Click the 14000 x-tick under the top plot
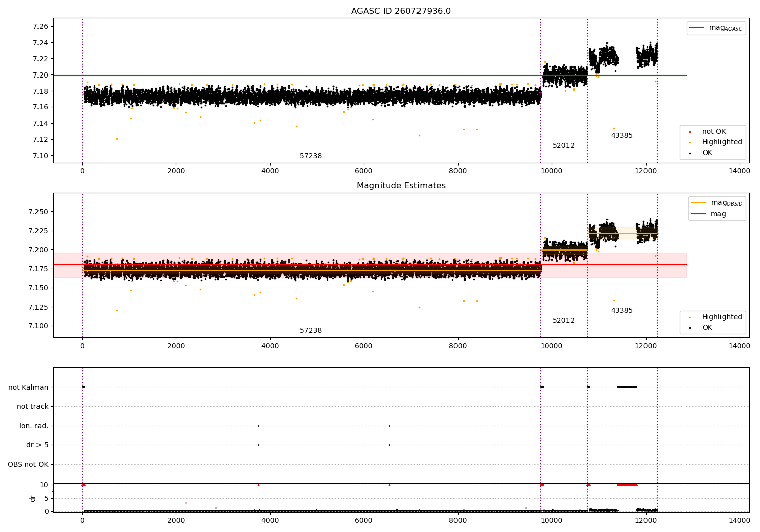This screenshot has height=532, width=760. 739,171
